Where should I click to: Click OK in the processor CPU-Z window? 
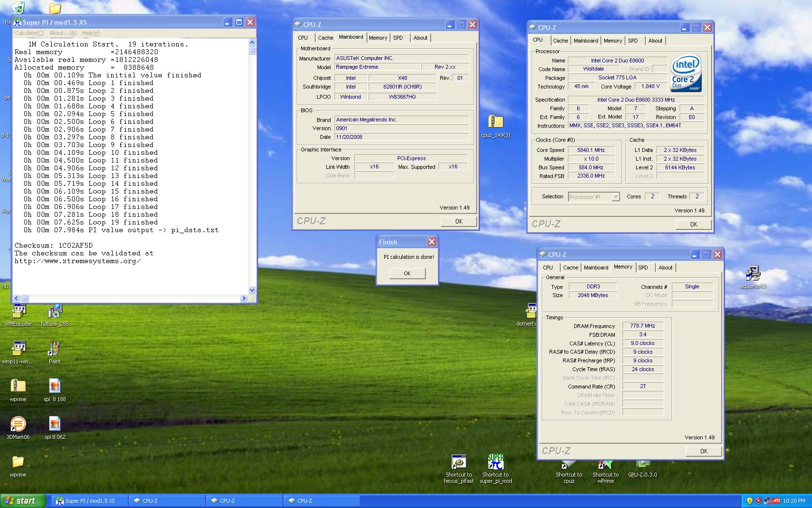click(x=694, y=224)
